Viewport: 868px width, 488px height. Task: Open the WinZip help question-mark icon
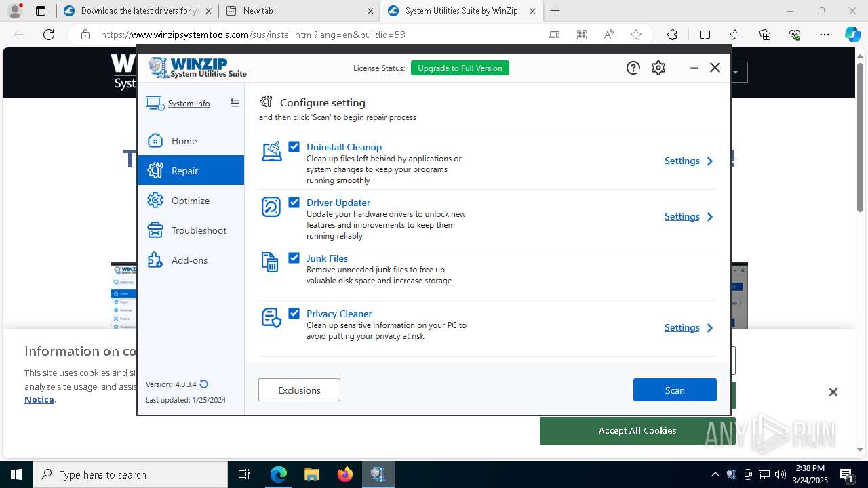633,68
